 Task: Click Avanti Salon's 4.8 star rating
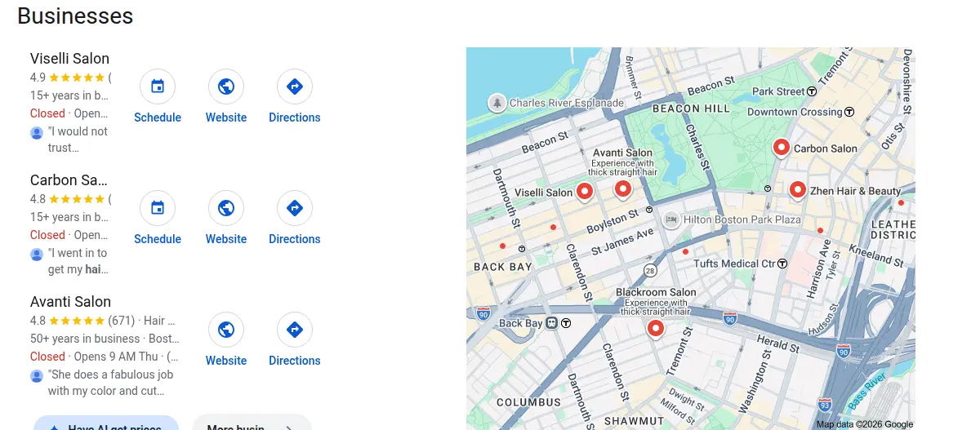(68, 321)
